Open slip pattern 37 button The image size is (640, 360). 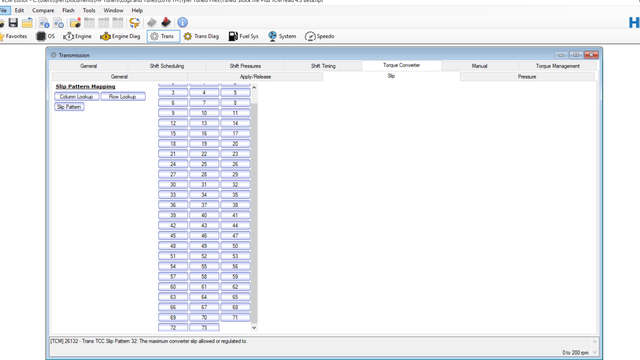tap(204, 205)
